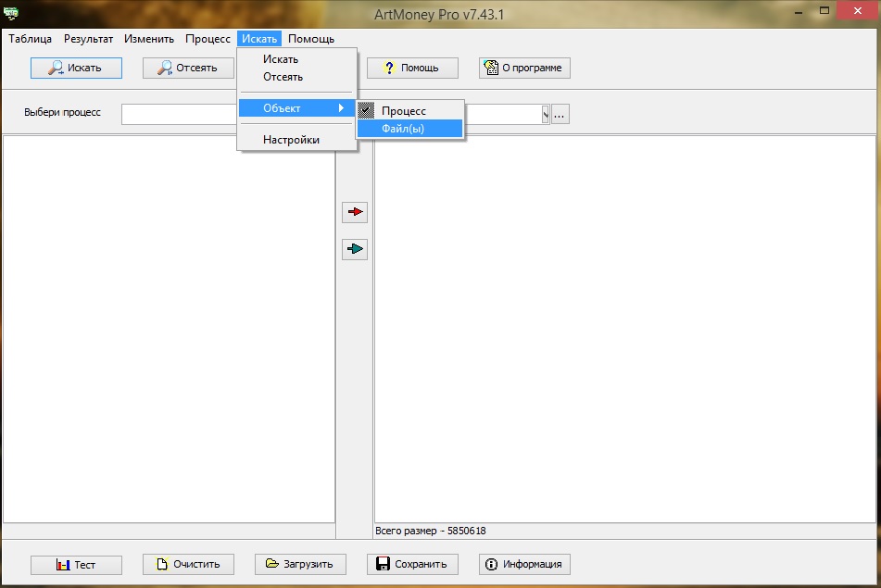Open the Результат menu
This screenshot has height=588, width=881.
pos(88,39)
